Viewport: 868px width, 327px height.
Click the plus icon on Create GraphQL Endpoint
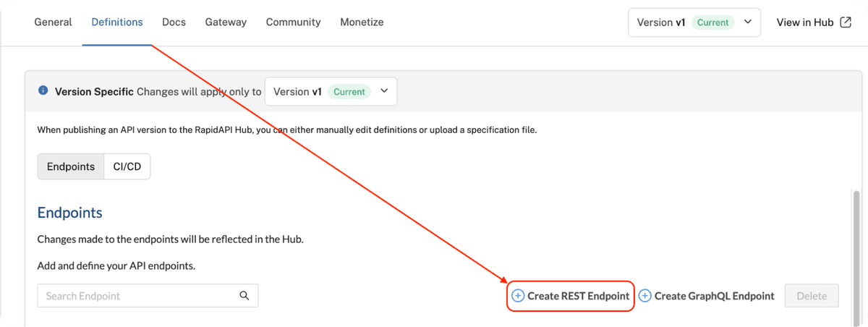645,296
